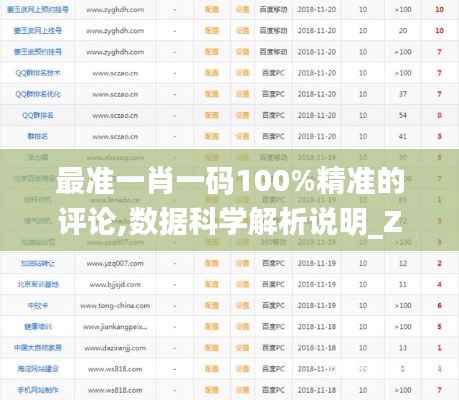This screenshot has width=459, height=400.
Task: Click the 最准一肖一码 overlay banner title
Action: (230, 201)
